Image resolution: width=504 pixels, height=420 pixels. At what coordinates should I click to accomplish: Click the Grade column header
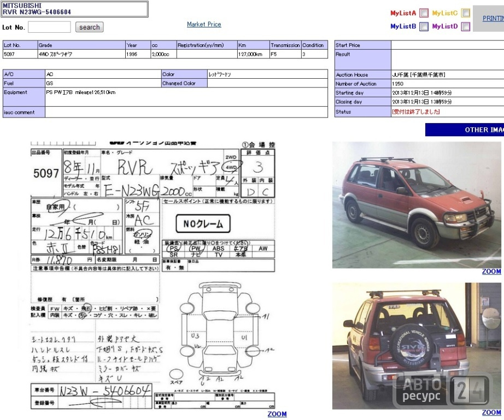coord(81,45)
